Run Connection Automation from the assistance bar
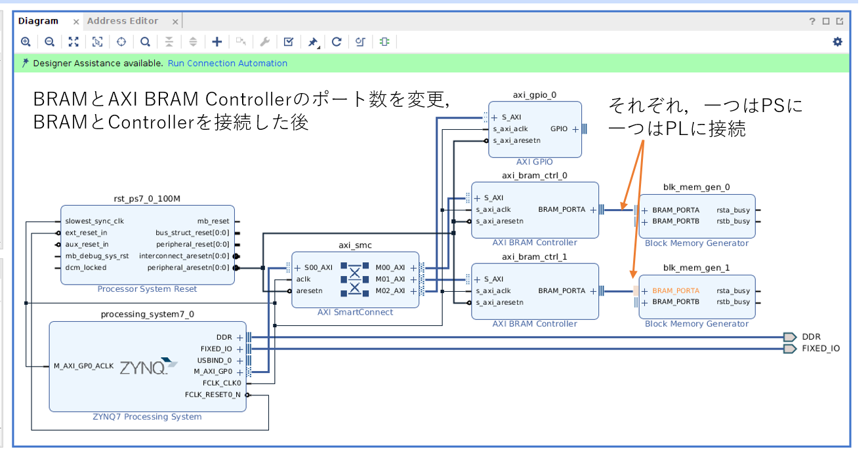This screenshot has height=453, width=868. pos(227,64)
